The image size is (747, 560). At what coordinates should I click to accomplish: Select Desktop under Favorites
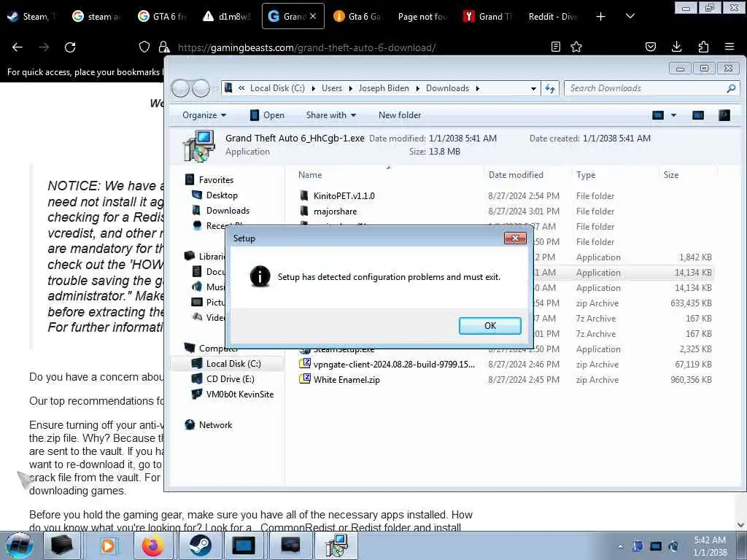click(x=222, y=195)
